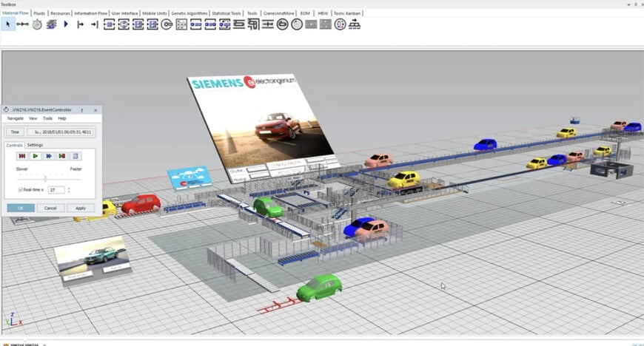Select the AngularConverter icon

tap(253, 24)
